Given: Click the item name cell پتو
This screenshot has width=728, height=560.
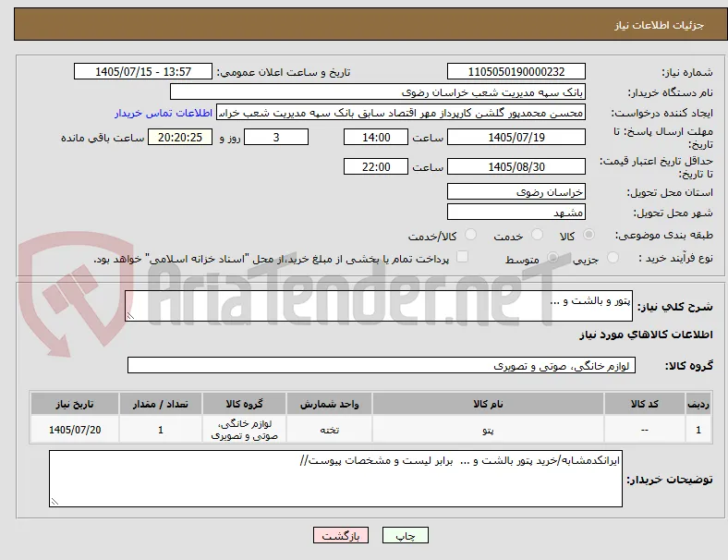Looking at the screenshot, I should tap(488, 430).
